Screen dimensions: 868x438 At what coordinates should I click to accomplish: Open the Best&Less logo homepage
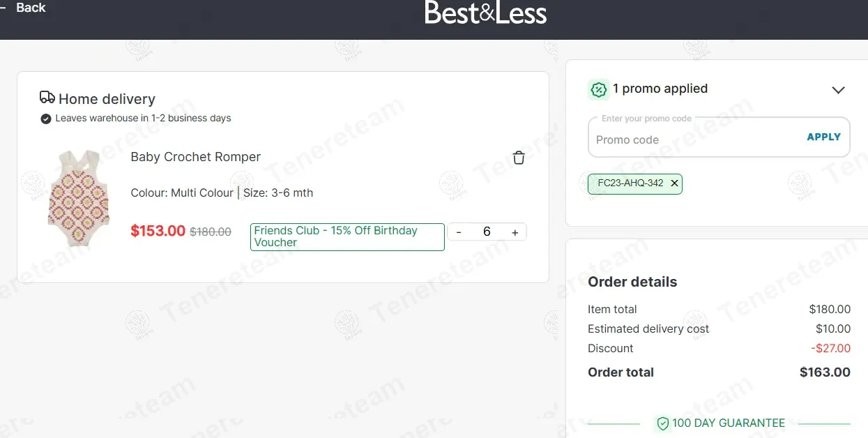click(x=486, y=13)
